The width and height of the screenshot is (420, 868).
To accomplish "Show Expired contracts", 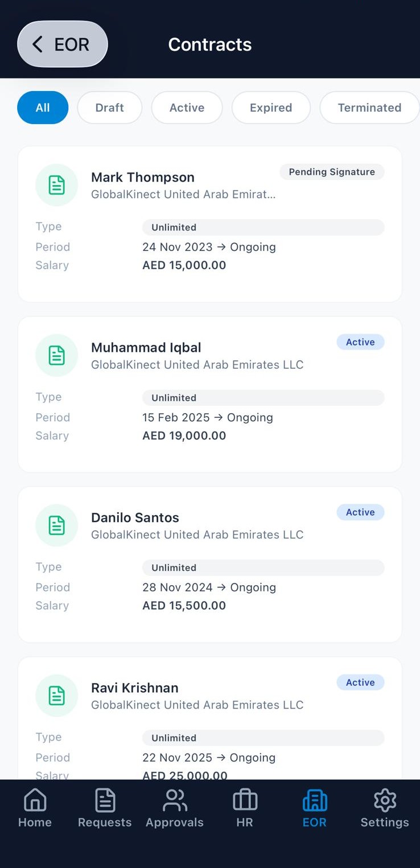I will tap(271, 108).
